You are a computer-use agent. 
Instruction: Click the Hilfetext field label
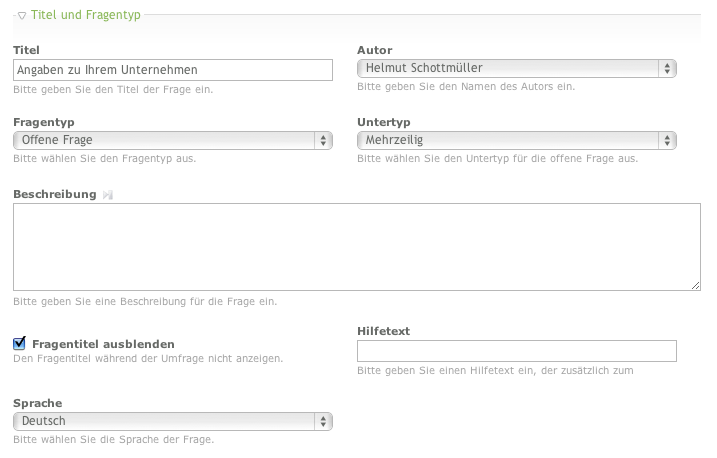click(x=383, y=331)
